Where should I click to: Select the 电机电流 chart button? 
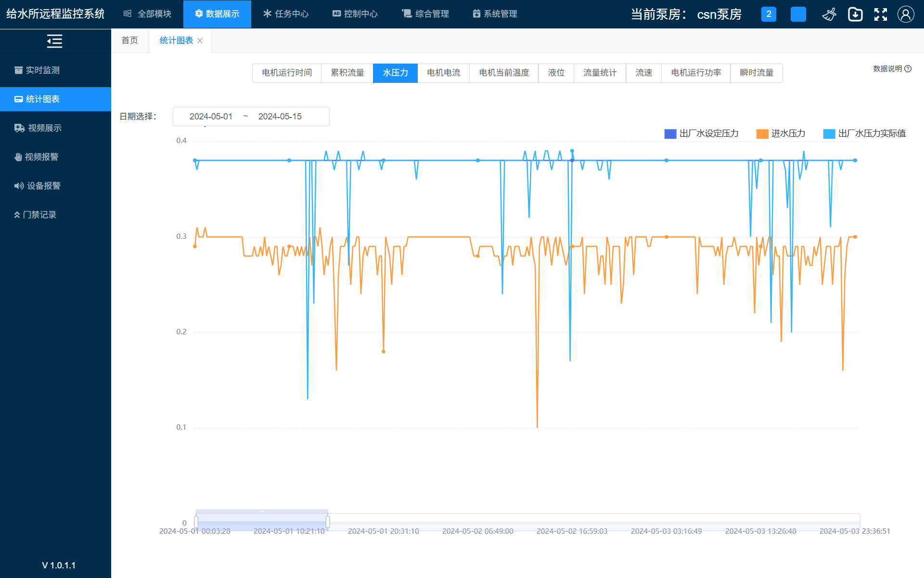click(x=443, y=73)
